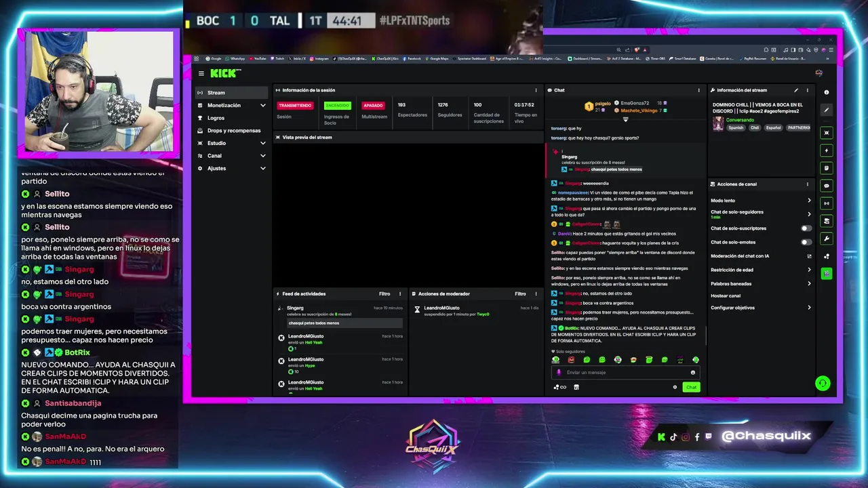Click the gift shop icon below chat input
Screen dimensions: 868x488
point(576,387)
